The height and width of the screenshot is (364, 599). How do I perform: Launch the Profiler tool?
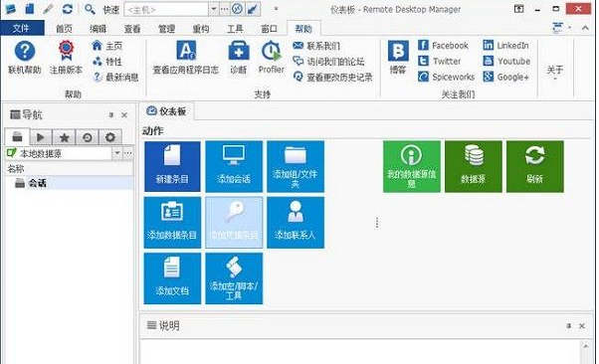point(272,58)
